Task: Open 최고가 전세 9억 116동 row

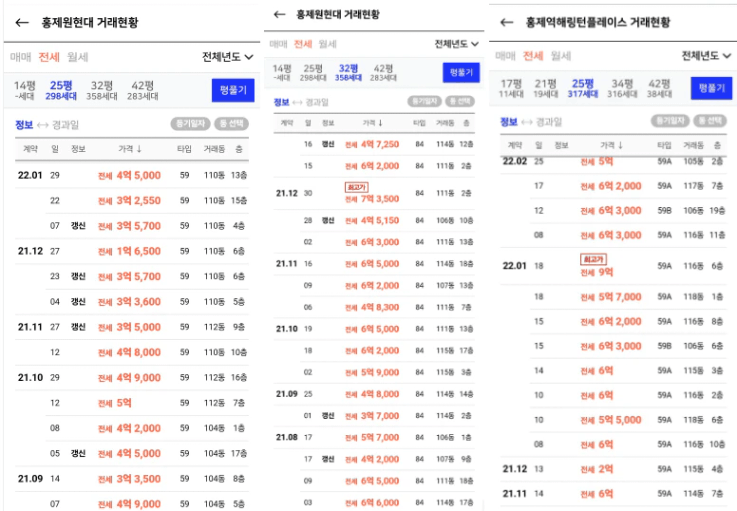Action: 613,266
